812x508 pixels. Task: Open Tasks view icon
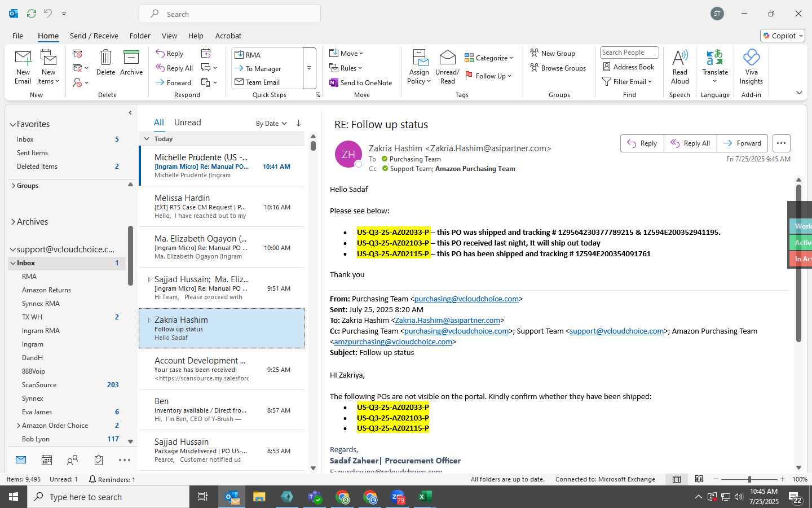pyautogui.click(x=99, y=460)
